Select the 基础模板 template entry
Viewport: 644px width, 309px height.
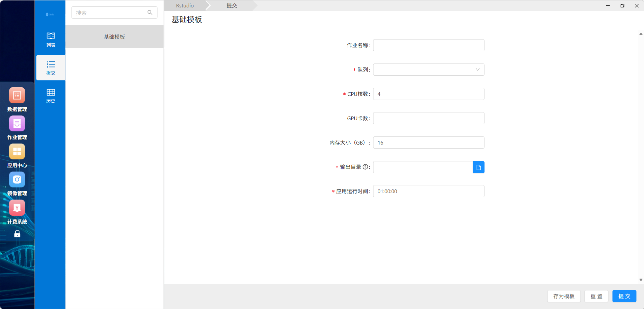114,37
